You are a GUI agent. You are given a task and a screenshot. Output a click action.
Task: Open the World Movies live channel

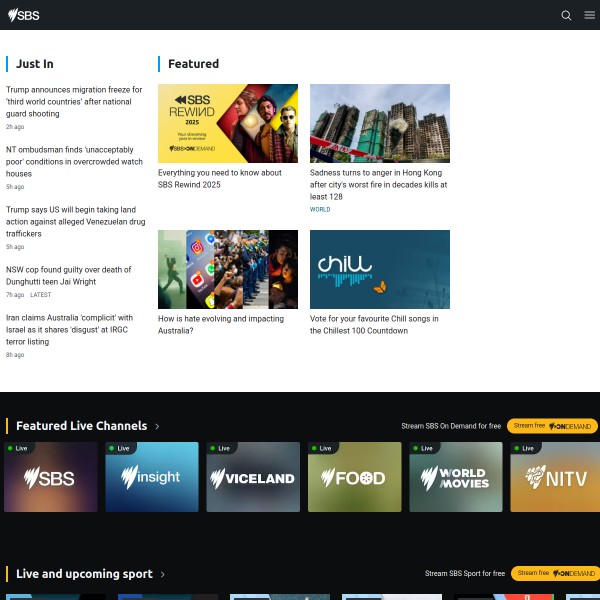tap(454, 477)
